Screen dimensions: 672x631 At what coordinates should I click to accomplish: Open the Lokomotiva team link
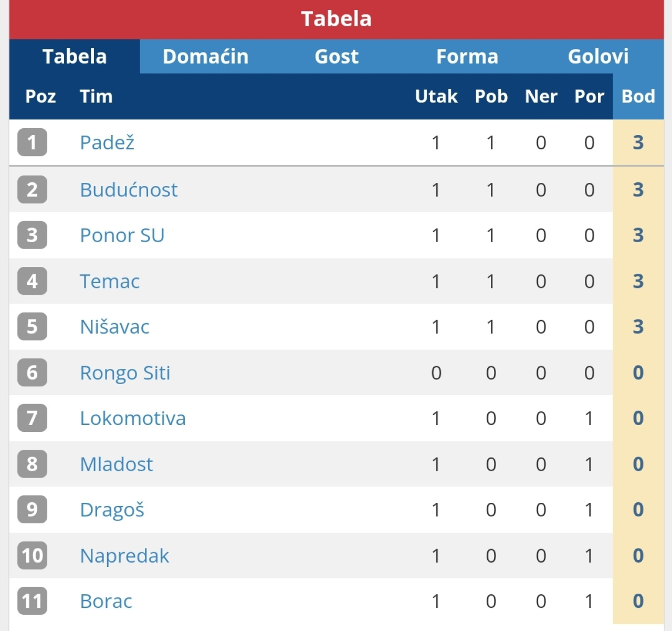[133, 418]
